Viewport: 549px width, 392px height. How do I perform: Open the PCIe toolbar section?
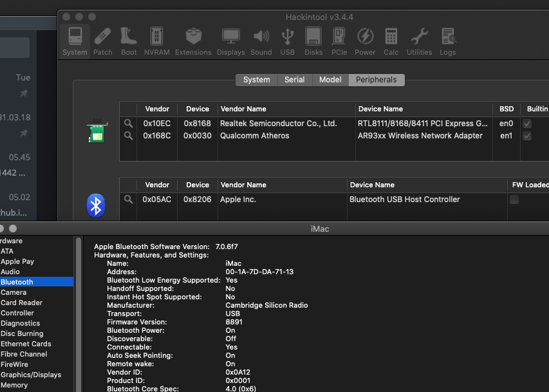click(x=339, y=41)
